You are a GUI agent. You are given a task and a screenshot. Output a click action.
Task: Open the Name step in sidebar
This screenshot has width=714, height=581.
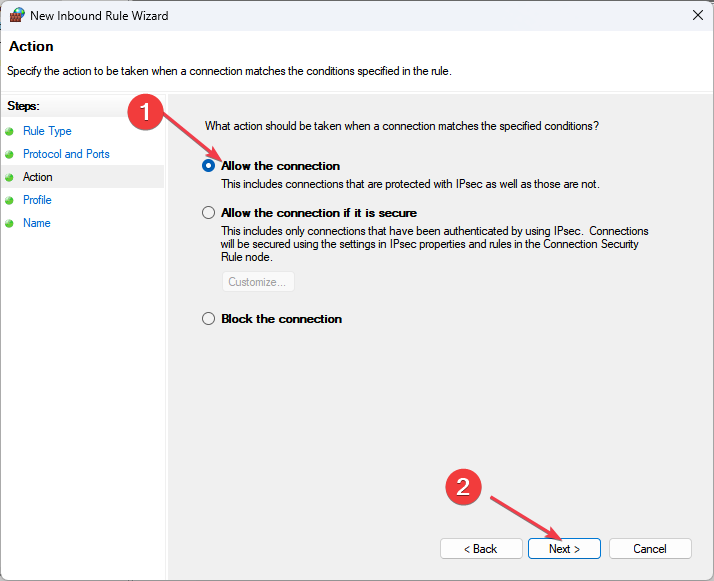pos(36,223)
